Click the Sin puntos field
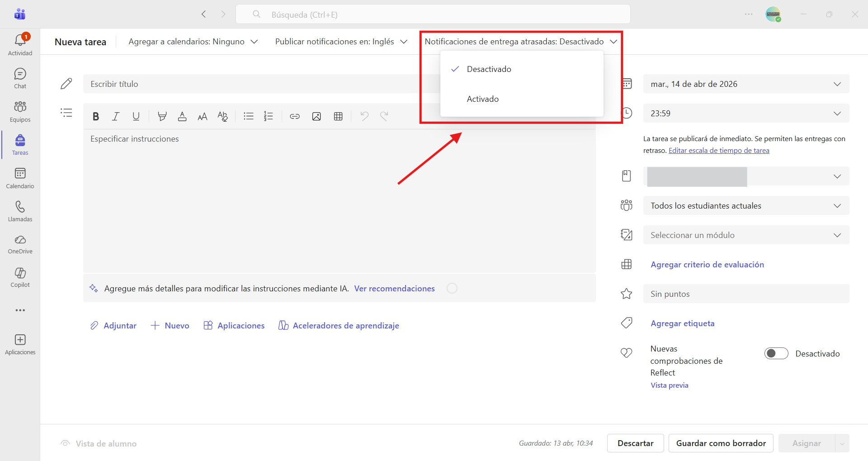The width and height of the screenshot is (868, 461). [746, 294]
